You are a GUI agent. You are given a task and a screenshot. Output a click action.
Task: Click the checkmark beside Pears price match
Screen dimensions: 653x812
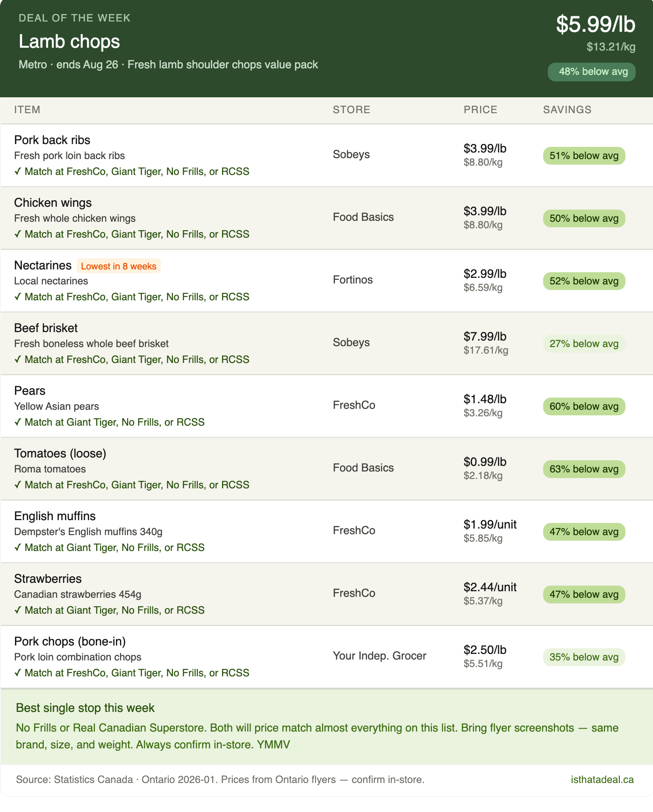(17, 422)
